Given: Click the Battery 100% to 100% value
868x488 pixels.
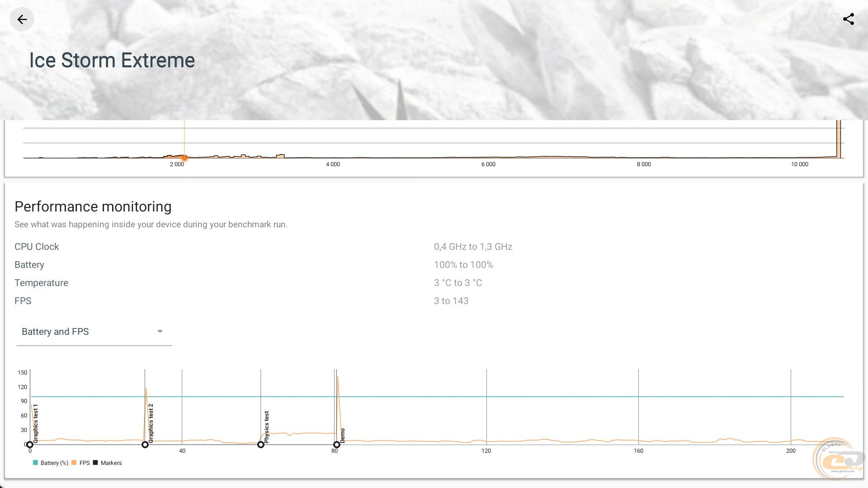Looking at the screenshot, I should 463,265.
